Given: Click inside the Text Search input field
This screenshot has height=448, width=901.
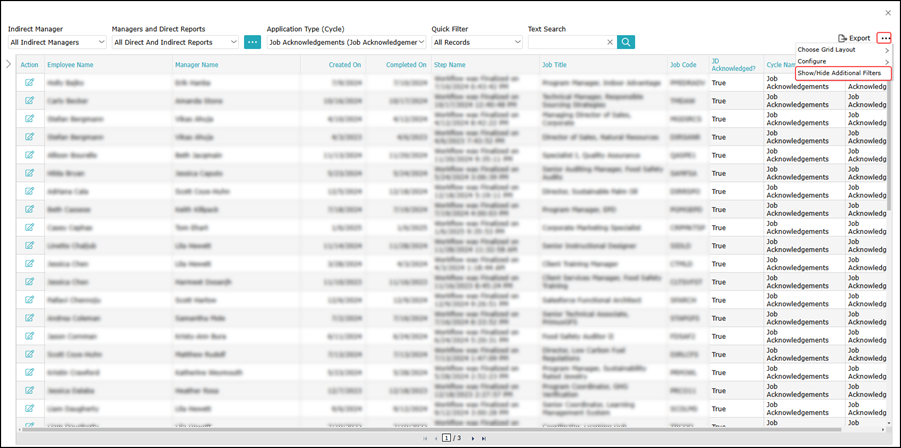Looking at the screenshot, I should pyautogui.click(x=566, y=42).
